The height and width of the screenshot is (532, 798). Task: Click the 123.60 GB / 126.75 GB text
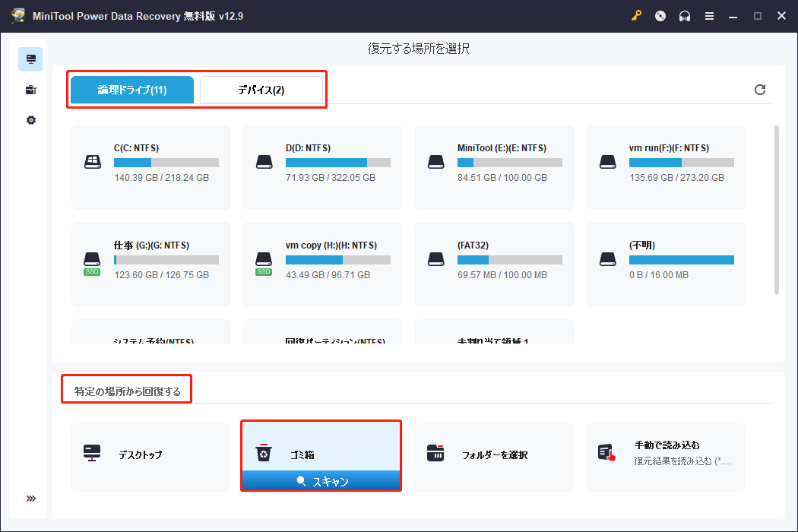(161, 275)
